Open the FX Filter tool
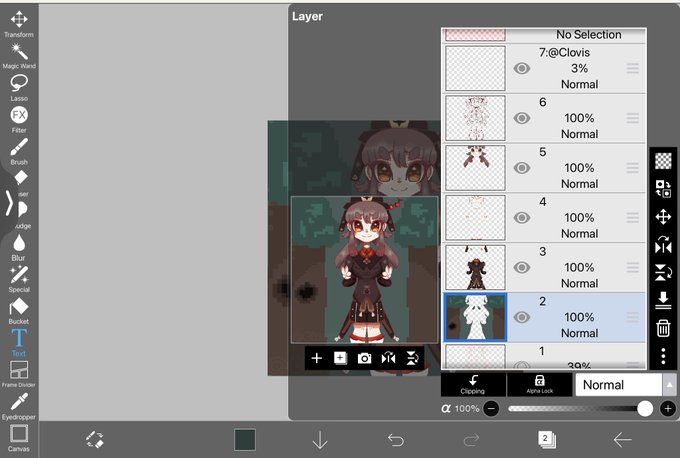Viewport: 680px width, 458px height. (x=19, y=119)
